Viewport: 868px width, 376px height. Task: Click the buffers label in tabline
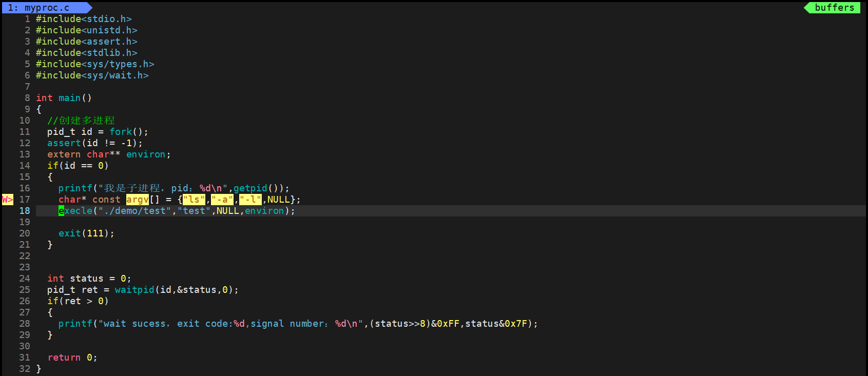834,8
